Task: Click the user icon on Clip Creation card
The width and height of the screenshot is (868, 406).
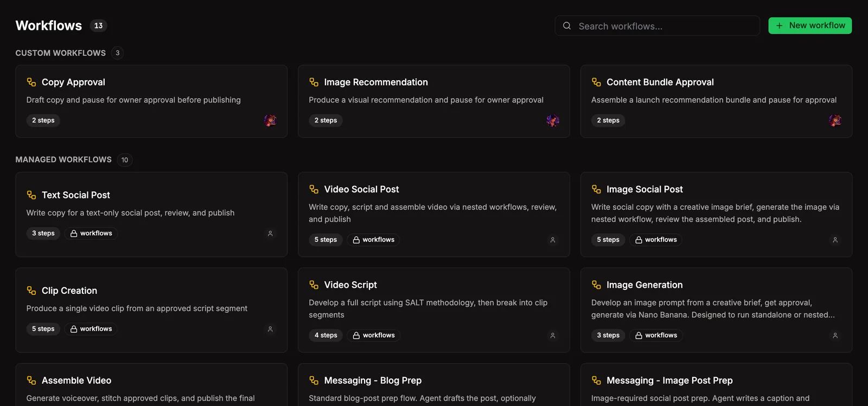Action: coord(270,329)
